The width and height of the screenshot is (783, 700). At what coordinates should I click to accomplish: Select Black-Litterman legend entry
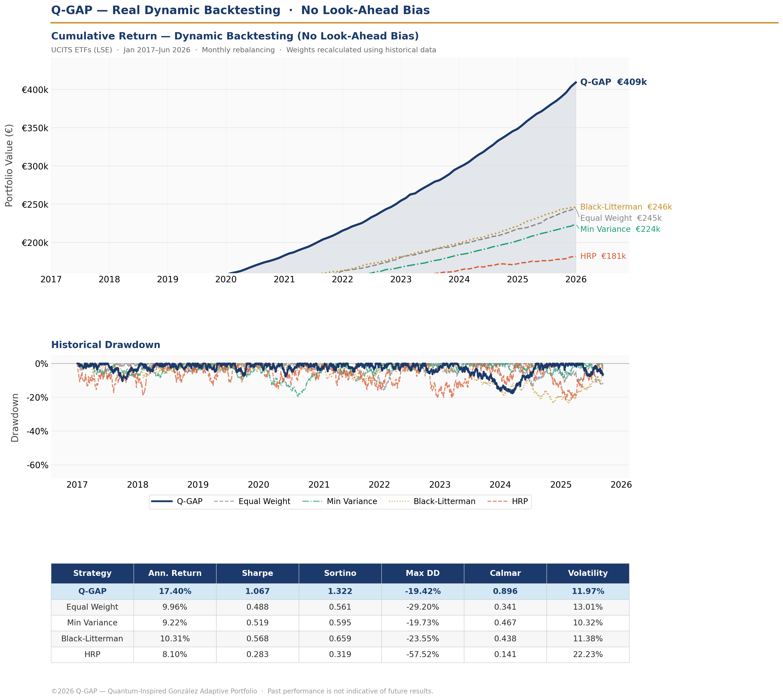click(432, 501)
